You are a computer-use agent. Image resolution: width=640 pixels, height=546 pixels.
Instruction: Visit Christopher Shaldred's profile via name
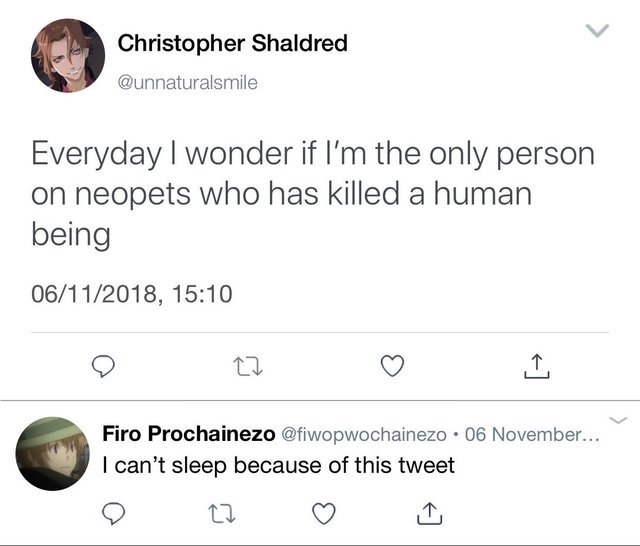point(232,43)
